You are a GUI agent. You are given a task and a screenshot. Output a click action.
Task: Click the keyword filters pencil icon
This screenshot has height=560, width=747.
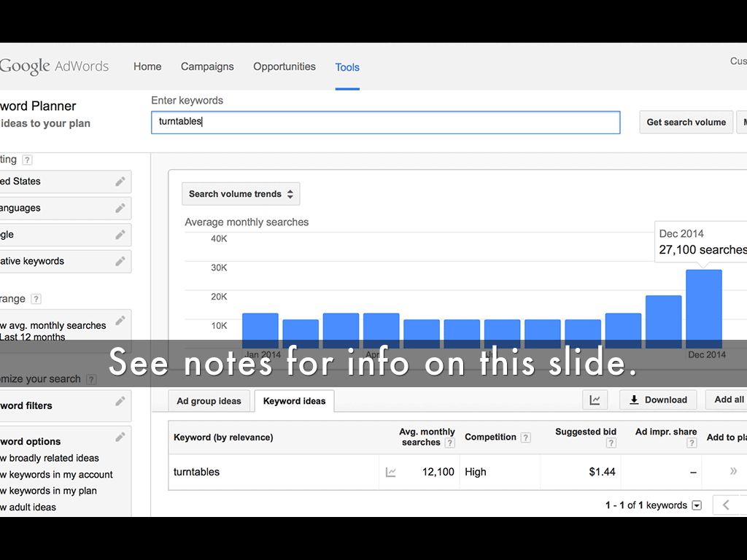[120, 401]
